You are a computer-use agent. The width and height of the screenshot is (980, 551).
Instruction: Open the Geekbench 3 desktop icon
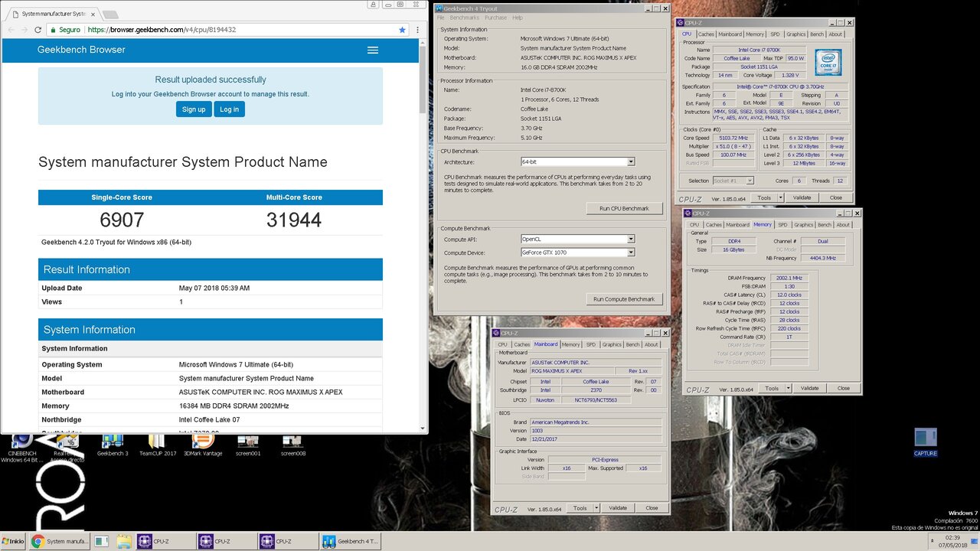pos(113,446)
